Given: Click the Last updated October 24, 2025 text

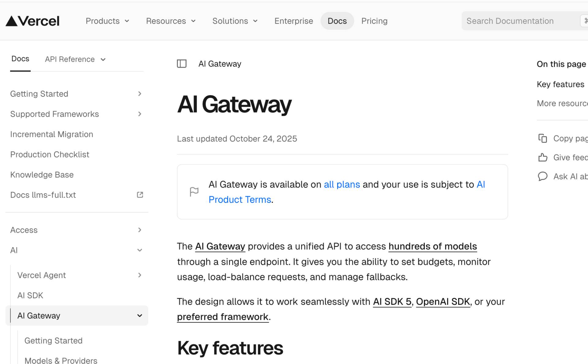Looking at the screenshot, I should click(237, 139).
